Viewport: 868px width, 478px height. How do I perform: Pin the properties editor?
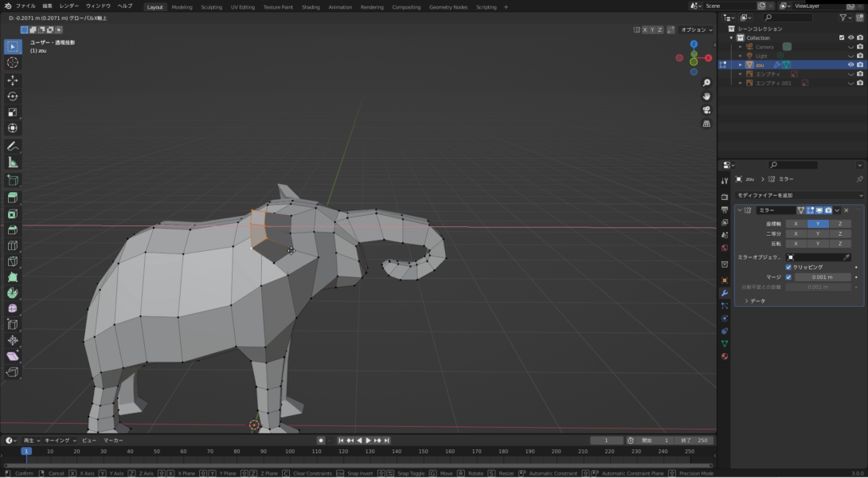859,179
